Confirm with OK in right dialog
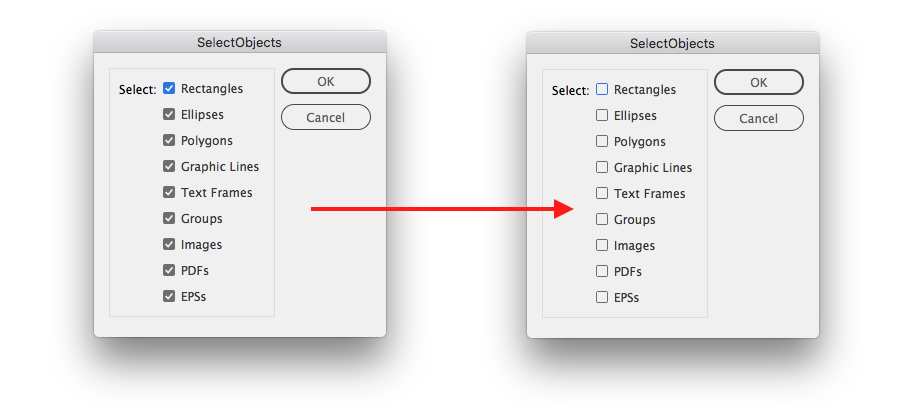This screenshot has height=418, width=900. 758,82
